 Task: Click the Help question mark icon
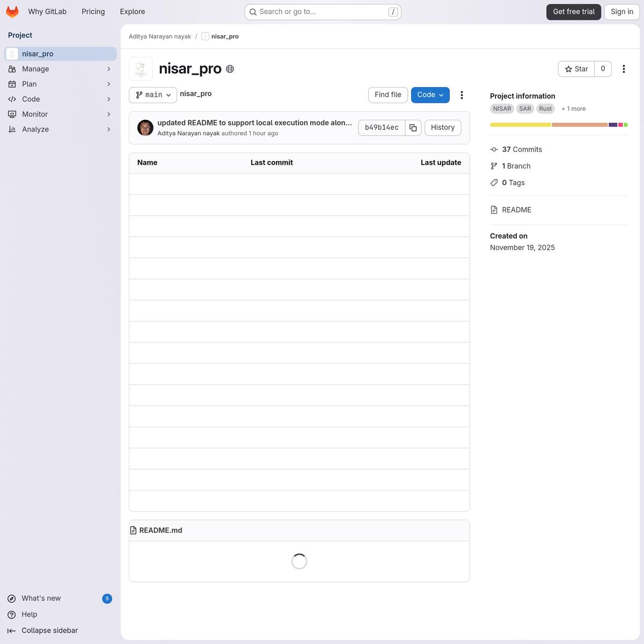pyautogui.click(x=12, y=614)
